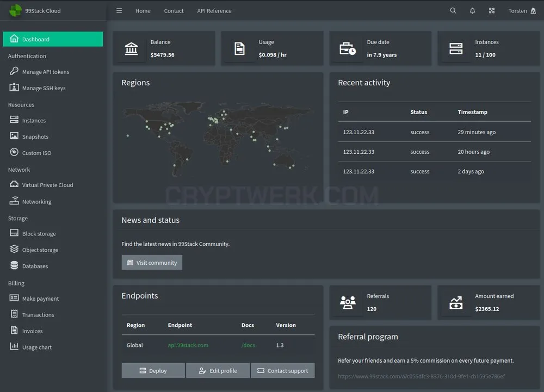Click the Contact support button
Screen dimensions: 544x392
point(283,370)
